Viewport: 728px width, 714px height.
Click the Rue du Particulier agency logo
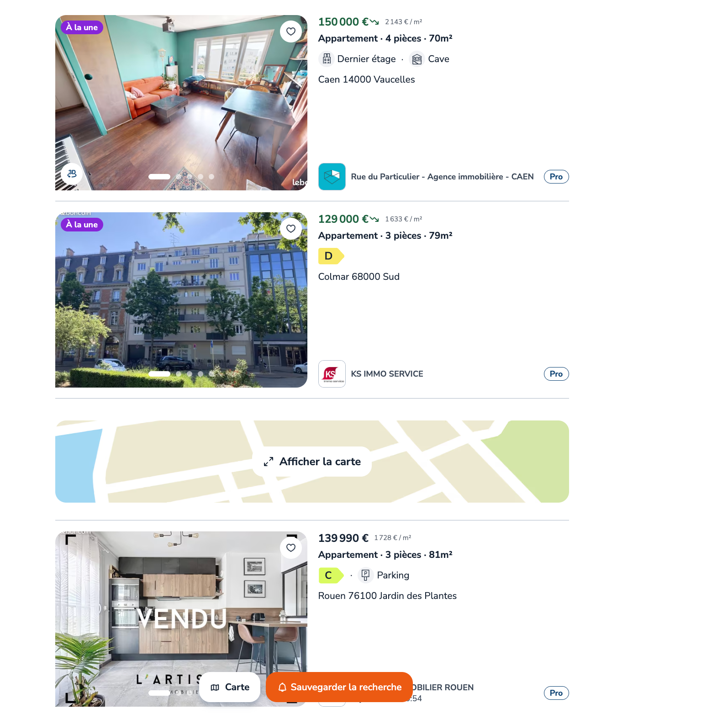coord(332,177)
